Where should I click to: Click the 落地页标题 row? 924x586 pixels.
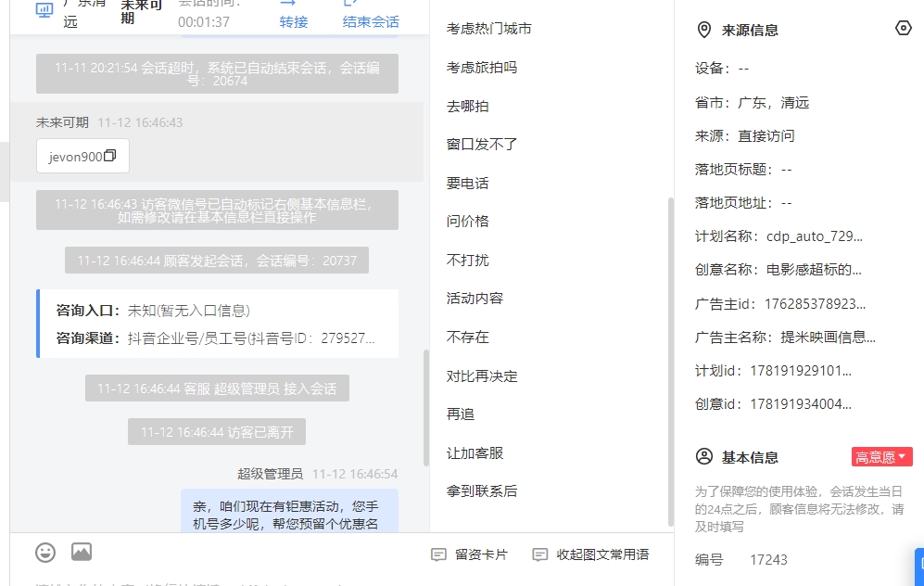coord(743,170)
